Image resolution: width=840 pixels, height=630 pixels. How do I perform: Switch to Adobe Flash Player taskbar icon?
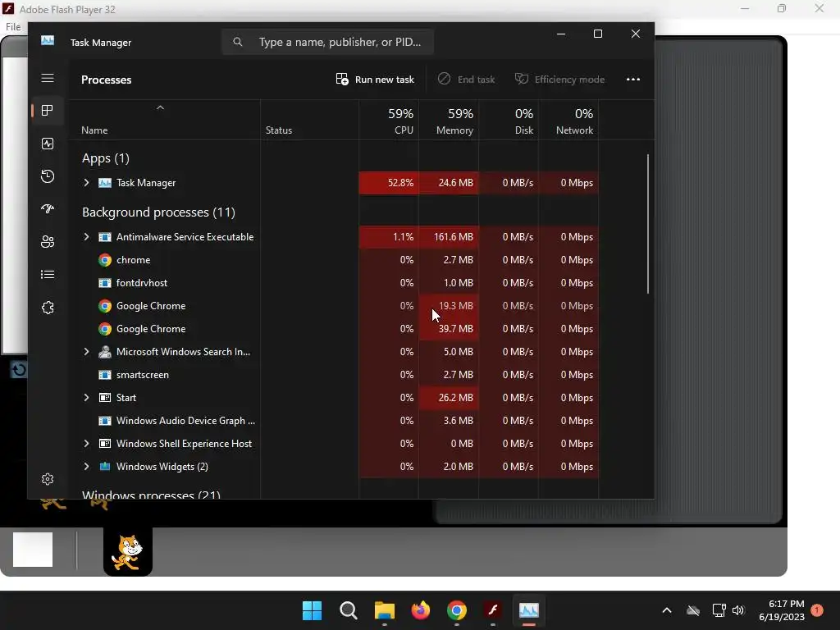pyautogui.click(x=493, y=610)
